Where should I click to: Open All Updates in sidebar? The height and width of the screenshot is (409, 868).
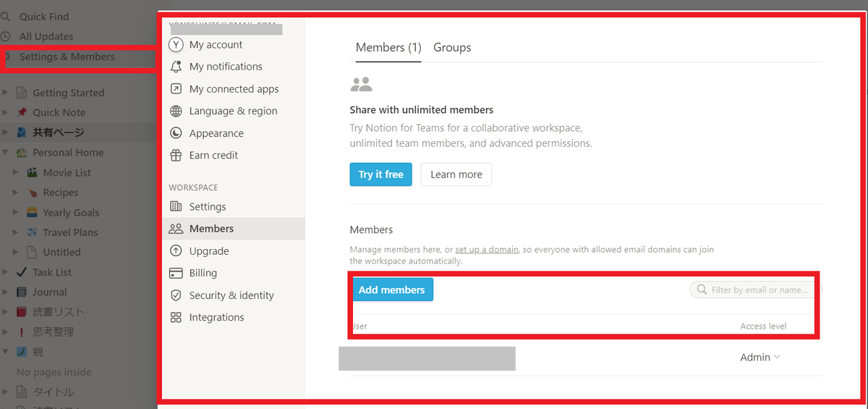click(x=46, y=36)
